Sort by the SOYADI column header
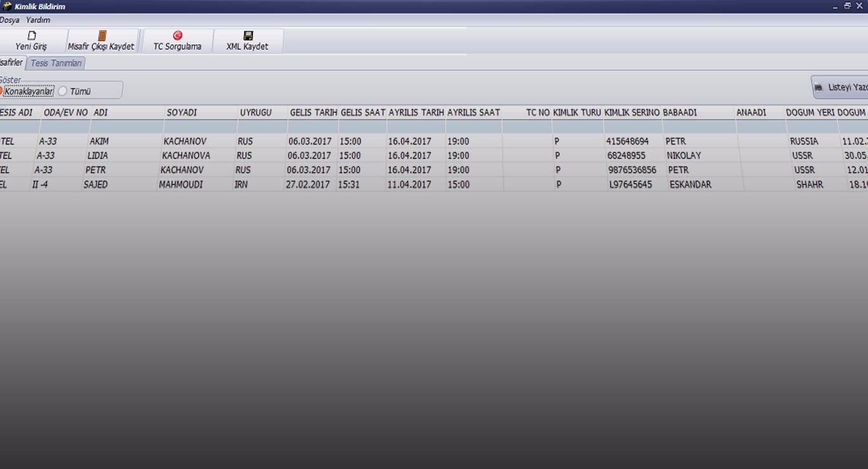Image resolution: width=868 pixels, height=469 pixels. click(182, 112)
